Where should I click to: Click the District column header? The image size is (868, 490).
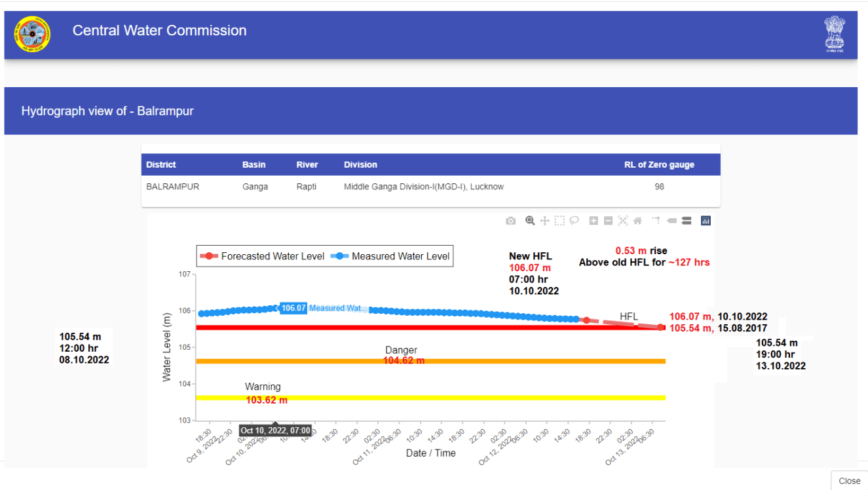pos(160,164)
